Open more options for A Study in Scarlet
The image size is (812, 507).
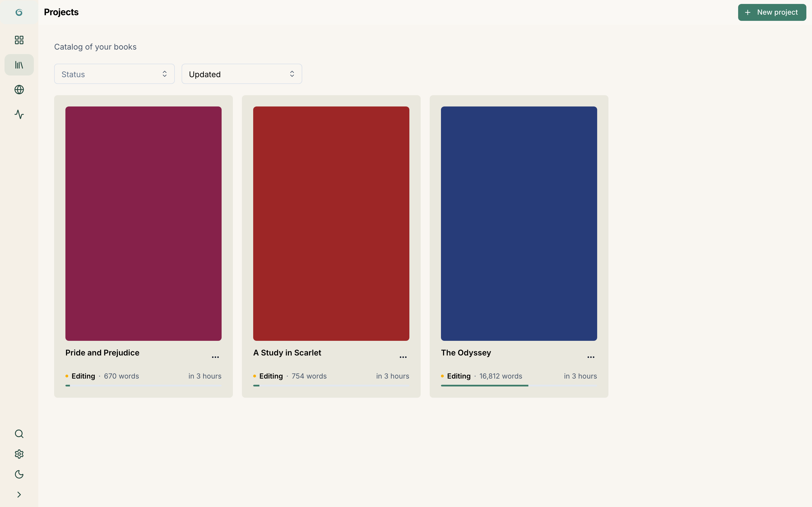[403, 357]
